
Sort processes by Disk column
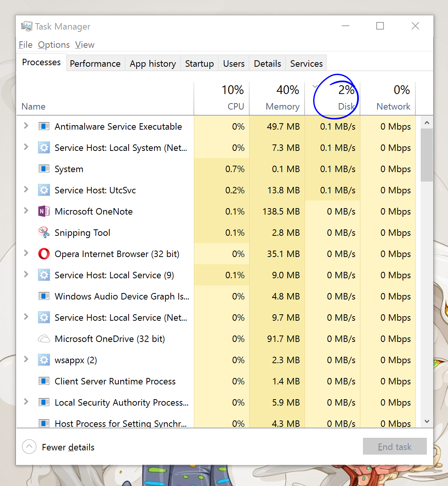click(x=332, y=98)
